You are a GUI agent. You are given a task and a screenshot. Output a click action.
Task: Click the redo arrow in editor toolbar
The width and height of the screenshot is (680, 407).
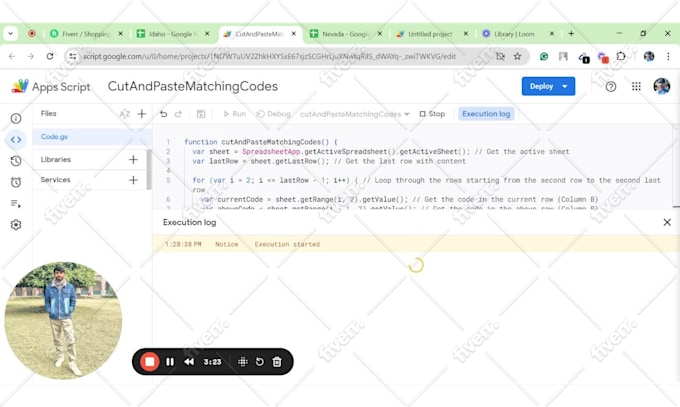178,114
